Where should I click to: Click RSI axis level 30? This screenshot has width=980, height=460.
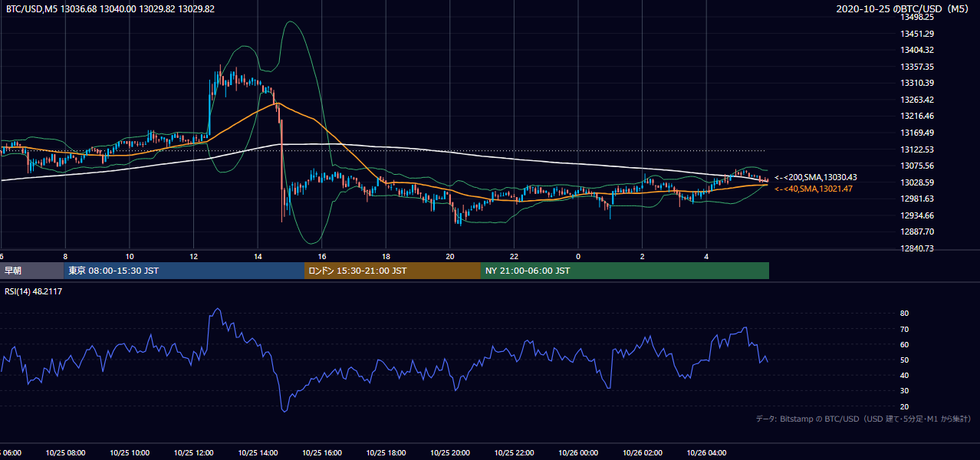(x=904, y=390)
